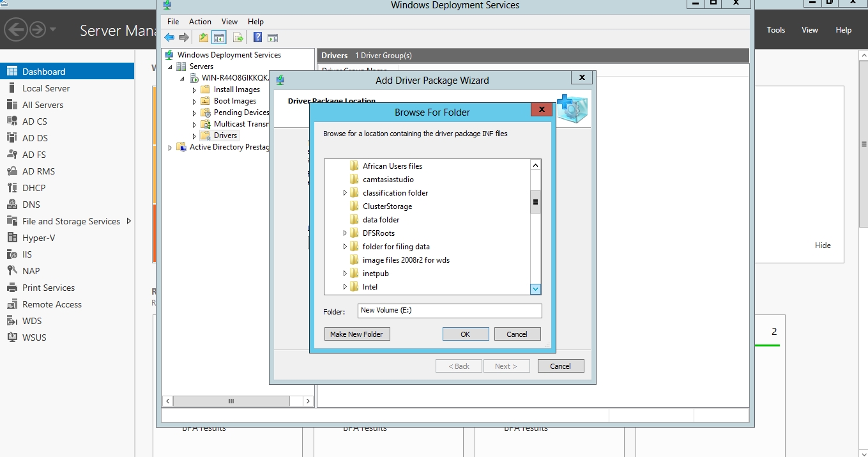Expand the classification folder tree node
This screenshot has height=457, width=868.
[345, 193]
